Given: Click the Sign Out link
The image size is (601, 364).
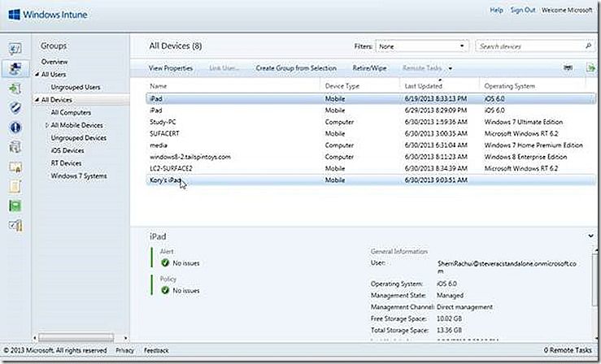Looking at the screenshot, I should (522, 11).
